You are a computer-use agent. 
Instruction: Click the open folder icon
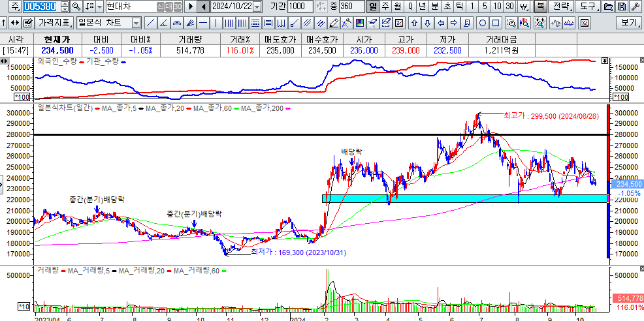click(x=607, y=7)
